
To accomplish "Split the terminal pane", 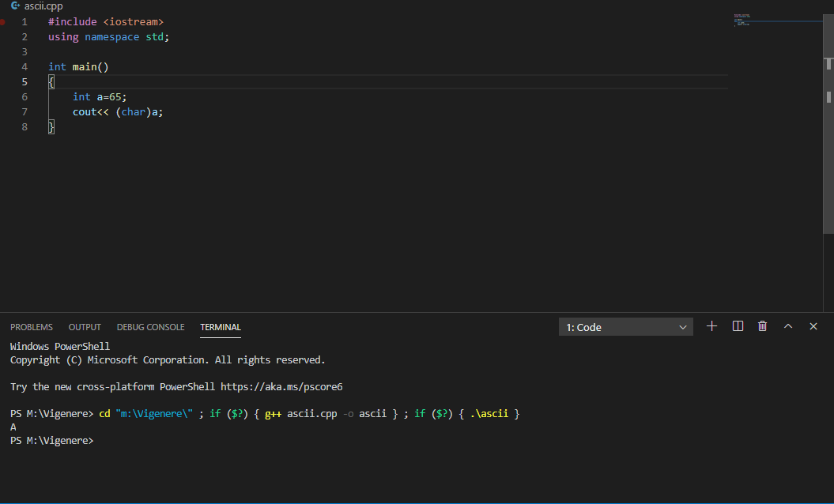I will 738,326.
